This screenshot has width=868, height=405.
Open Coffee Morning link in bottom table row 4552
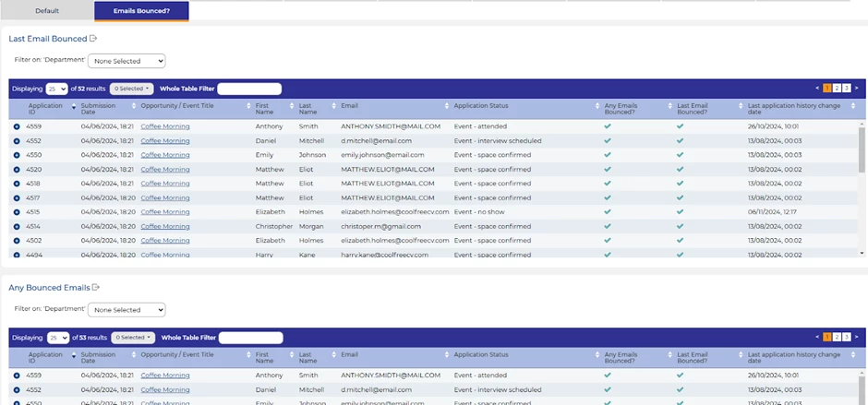[x=165, y=390]
